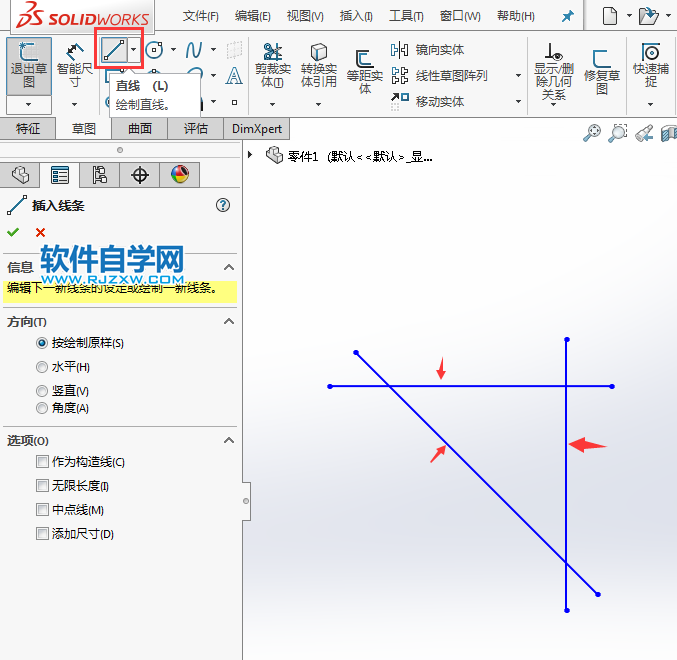The height and width of the screenshot is (660, 677).
Task: Click Quick Snaps (快速捕捉) tool
Action: click(x=651, y=65)
